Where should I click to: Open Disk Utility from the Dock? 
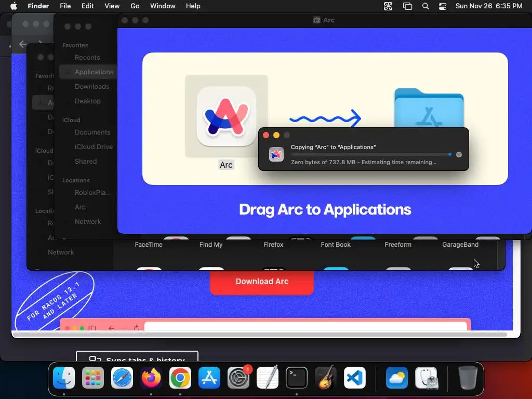point(426,378)
